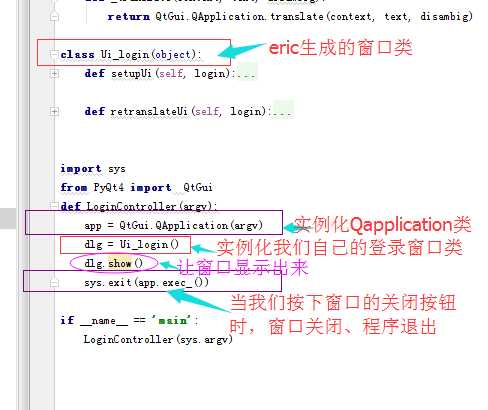Open the folded ellipsis after setupUi definition
The height and width of the screenshot is (410, 488).
[x=247, y=73]
